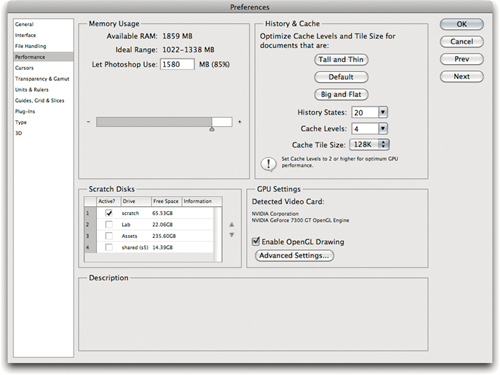Click the plus sign beside memory slider
Viewport: 500px width, 375px height.
(239, 122)
